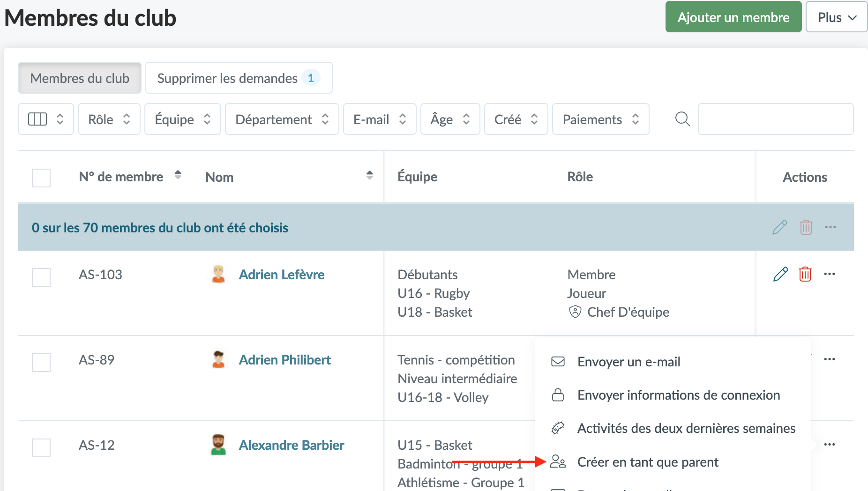Toggle the select-all members checkbox
This screenshot has width=868, height=491.
(x=41, y=178)
